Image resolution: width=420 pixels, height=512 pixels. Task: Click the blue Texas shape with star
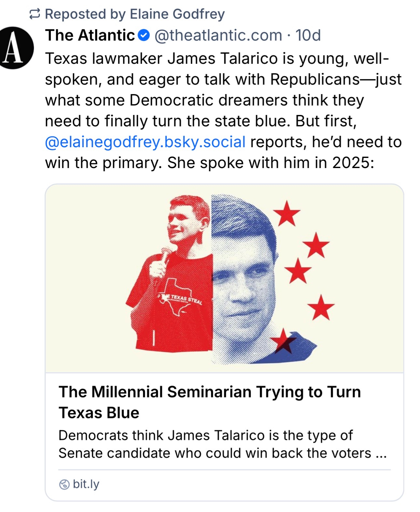[293, 347]
